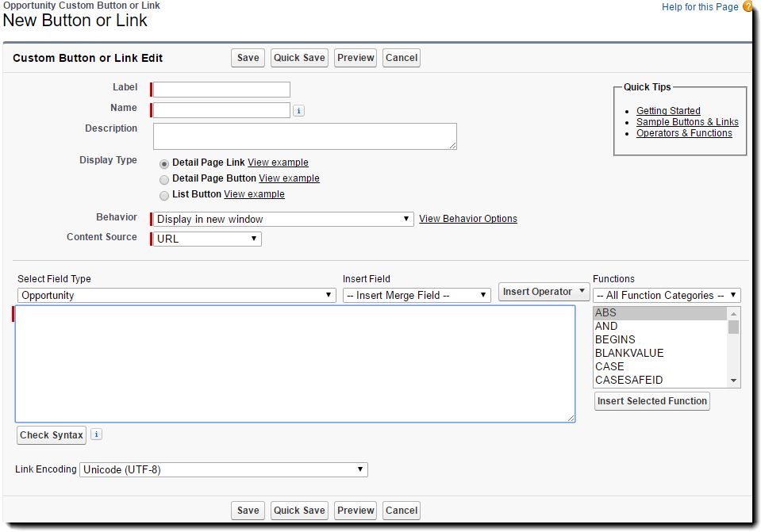Expand All Function Categories dropdown

[667, 296]
